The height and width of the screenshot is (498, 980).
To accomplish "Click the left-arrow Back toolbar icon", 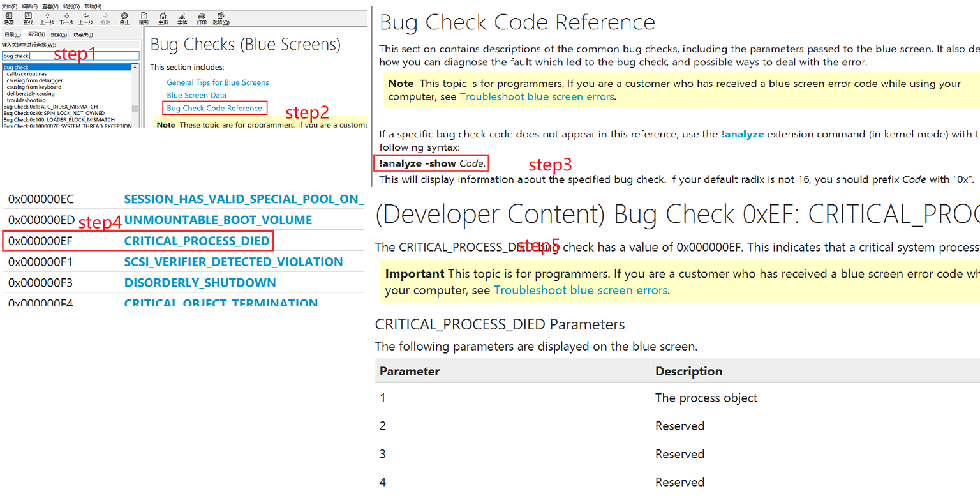I will click(x=85, y=17).
